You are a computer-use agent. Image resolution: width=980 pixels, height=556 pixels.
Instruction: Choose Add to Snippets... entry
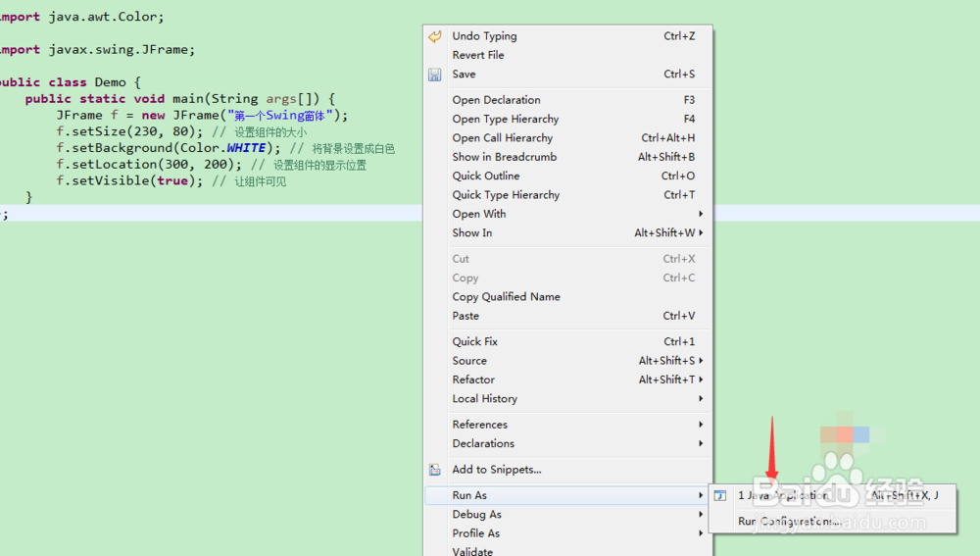(568, 470)
